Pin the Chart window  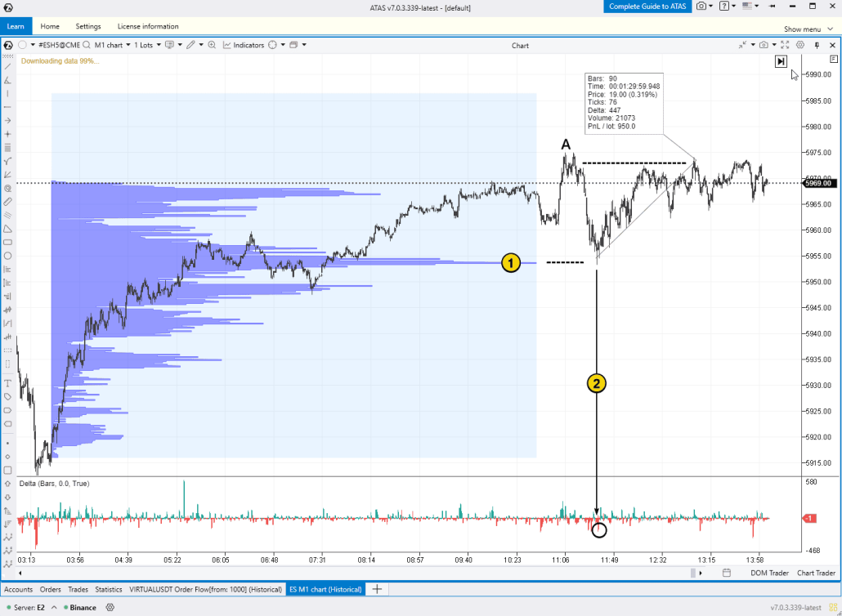pyautogui.click(x=817, y=45)
